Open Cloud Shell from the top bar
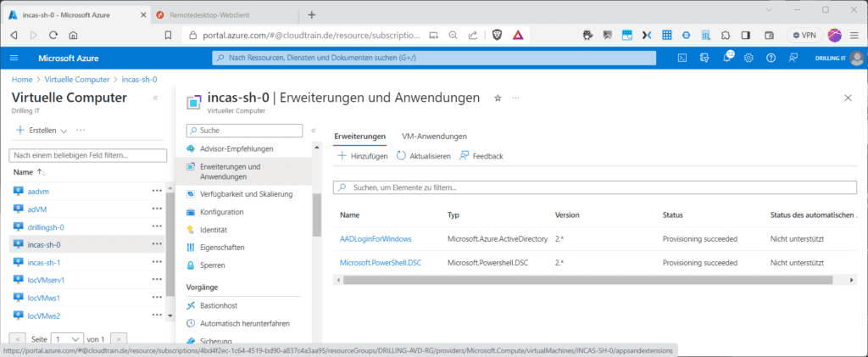Image resolution: width=868 pixels, height=357 pixels. tap(683, 58)
